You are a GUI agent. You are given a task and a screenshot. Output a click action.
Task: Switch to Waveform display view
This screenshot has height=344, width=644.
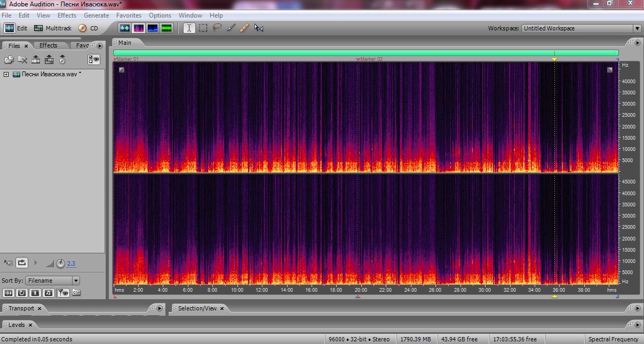pyautogui.click(x=124, y=28)
